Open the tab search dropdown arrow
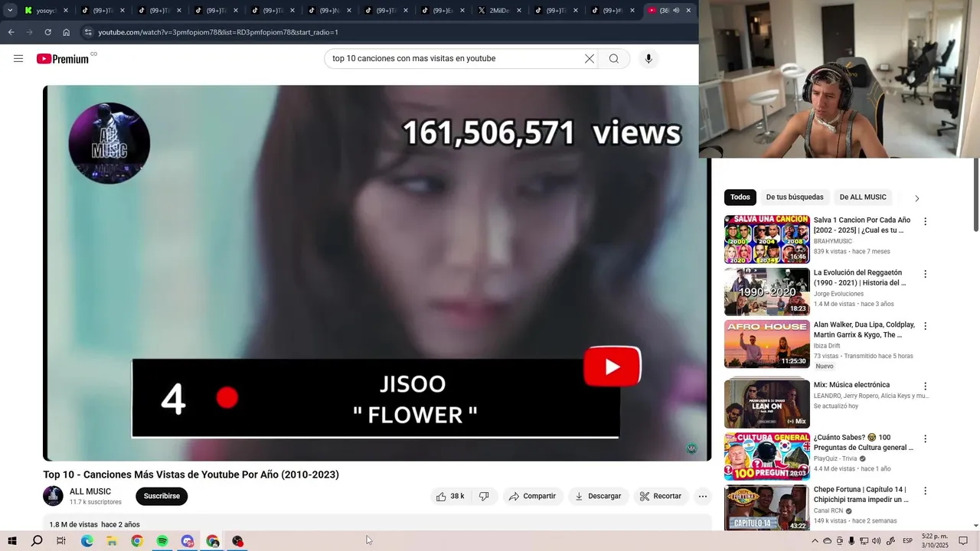980x551 pixels. coord(10,11)
